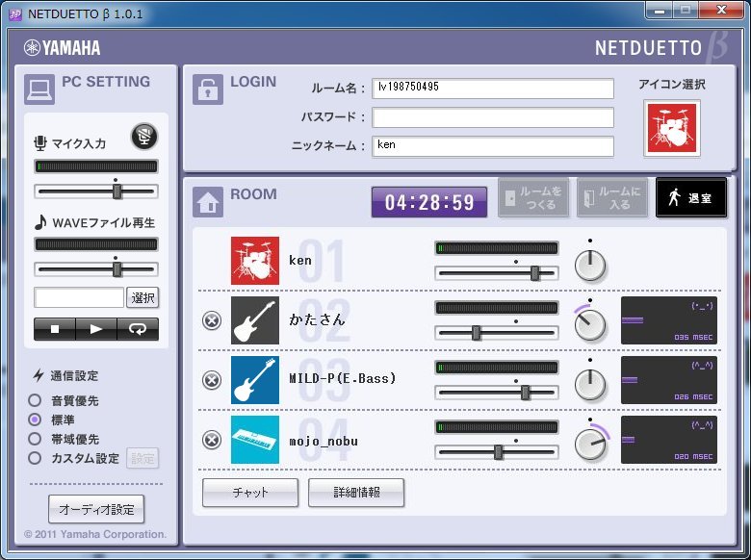Click ken's drum set avatar
This screenshot has height=560, width=751.
tap(255, 261)
